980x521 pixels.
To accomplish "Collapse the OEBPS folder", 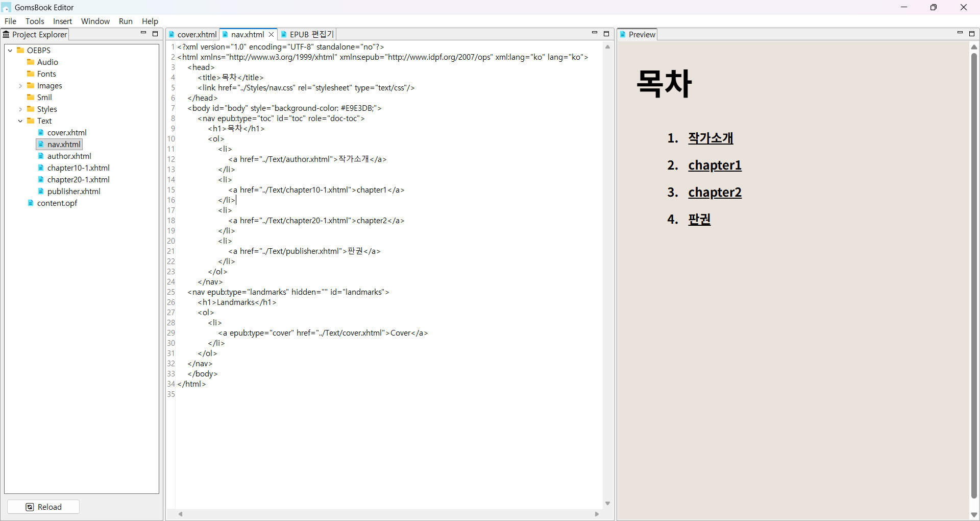I will point(10,50).
